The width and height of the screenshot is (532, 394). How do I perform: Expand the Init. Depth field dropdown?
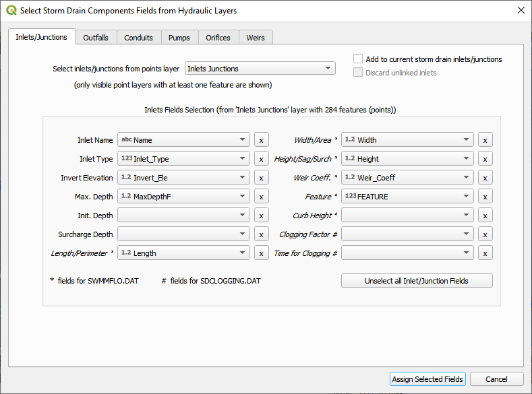(x=183, y=216)
